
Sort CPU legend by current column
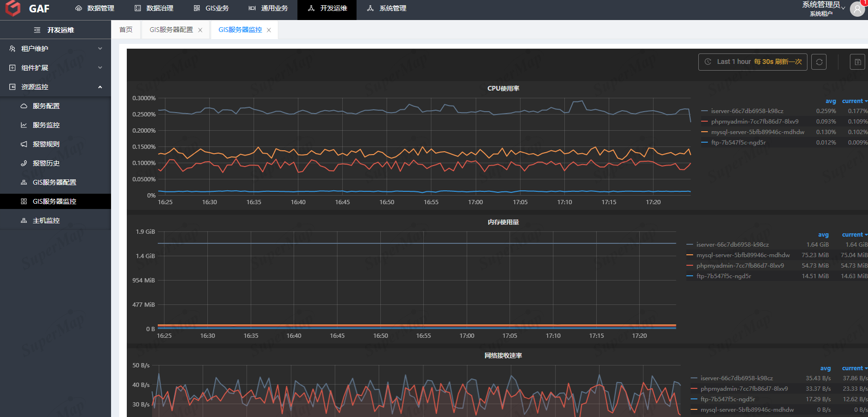click(x=854, y=101)
